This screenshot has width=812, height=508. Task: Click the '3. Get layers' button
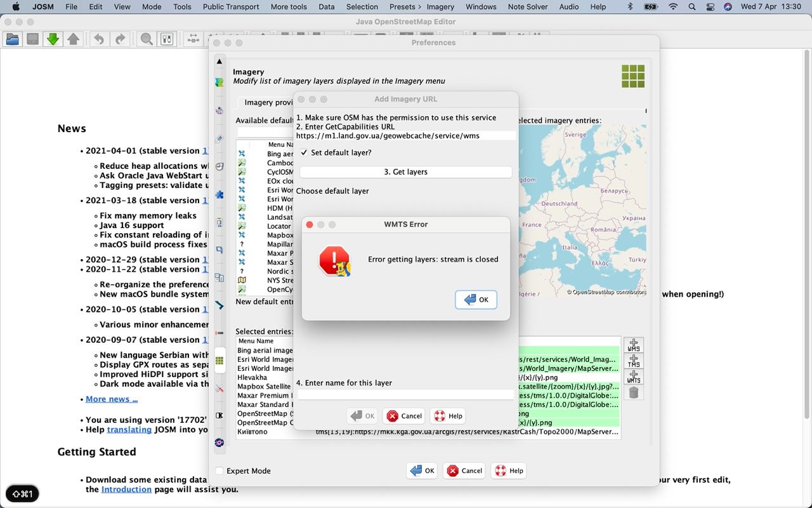tap(405, 172)
